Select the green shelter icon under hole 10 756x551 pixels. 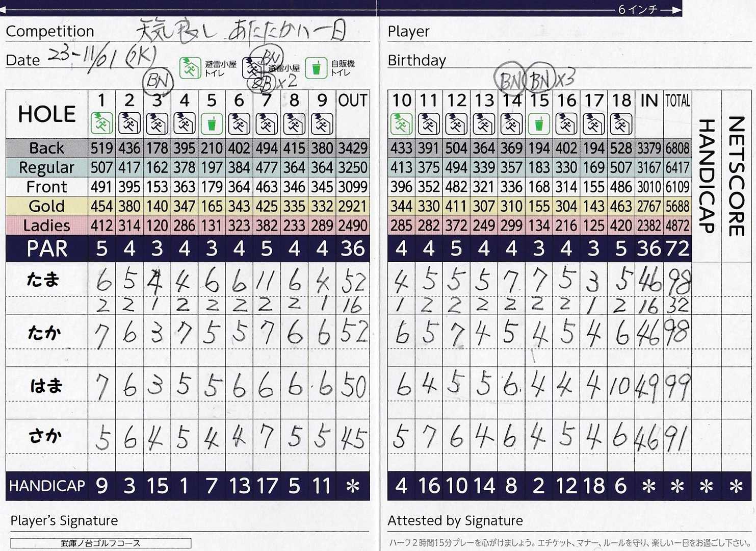(x=401, y=123)
